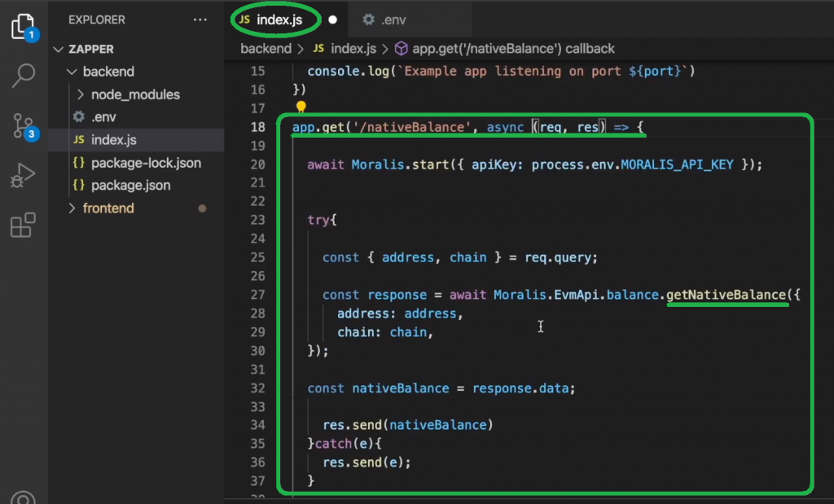Screen dimensions: 834x504
Task: Click the index.js breadcrumb segment
Action: click(353, 48)
